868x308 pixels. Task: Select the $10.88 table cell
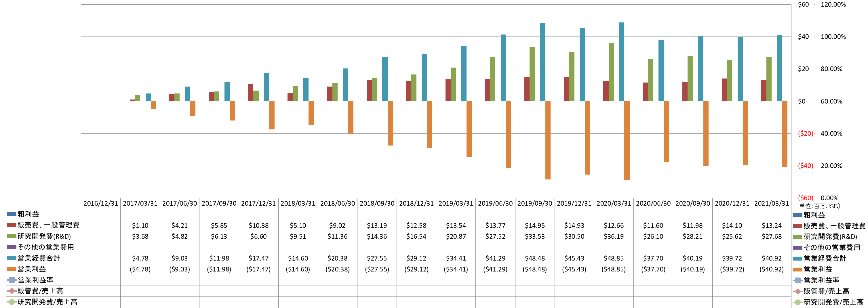258,225
